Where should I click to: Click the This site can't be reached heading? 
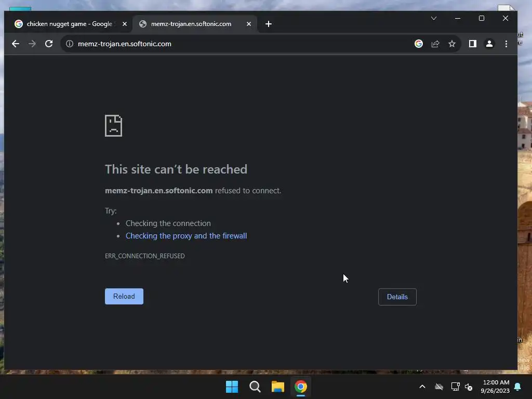point(176,169)
